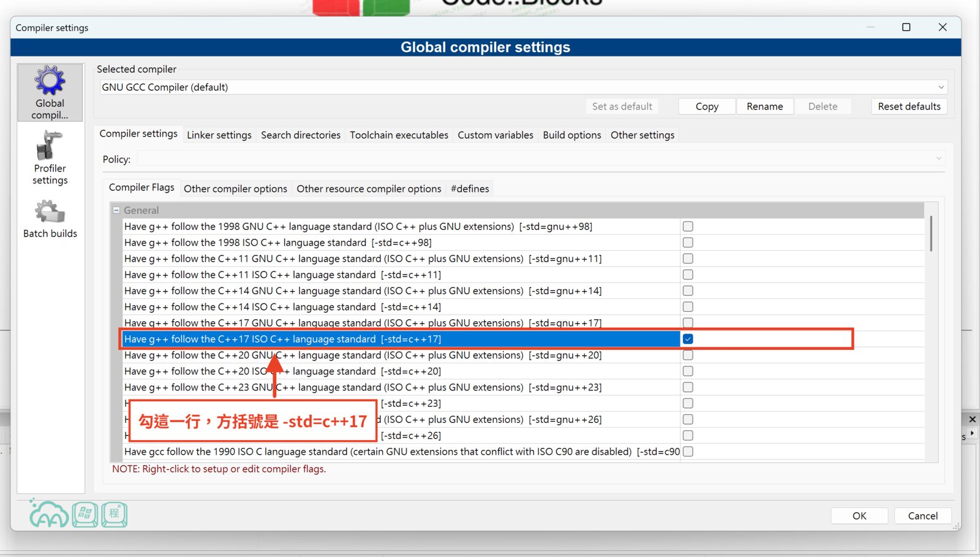Image resolution: width=980 pixels, height=557 pixels.
Task: Enable the -std=c90 checkbox
Action: pyautogui.click(x=688, y=452)
